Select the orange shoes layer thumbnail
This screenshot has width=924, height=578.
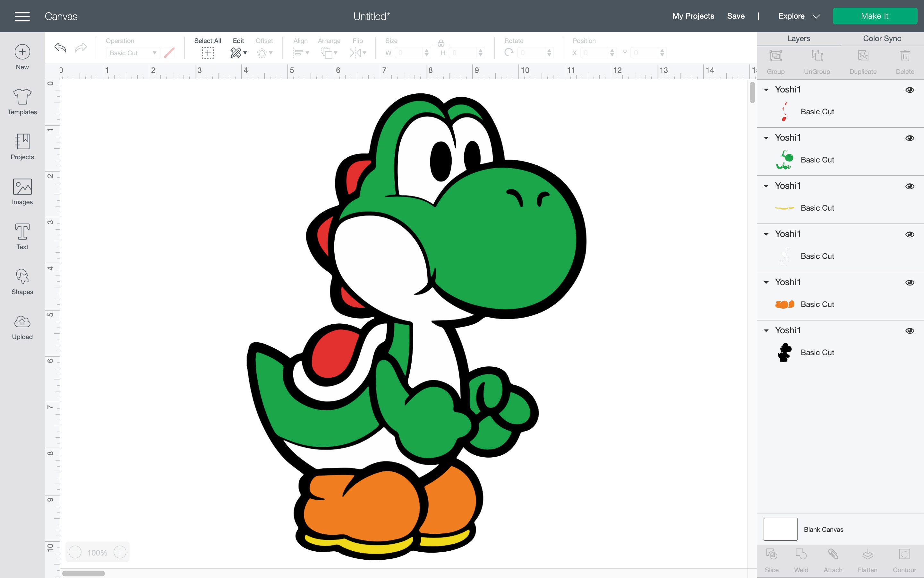(785, 304)
